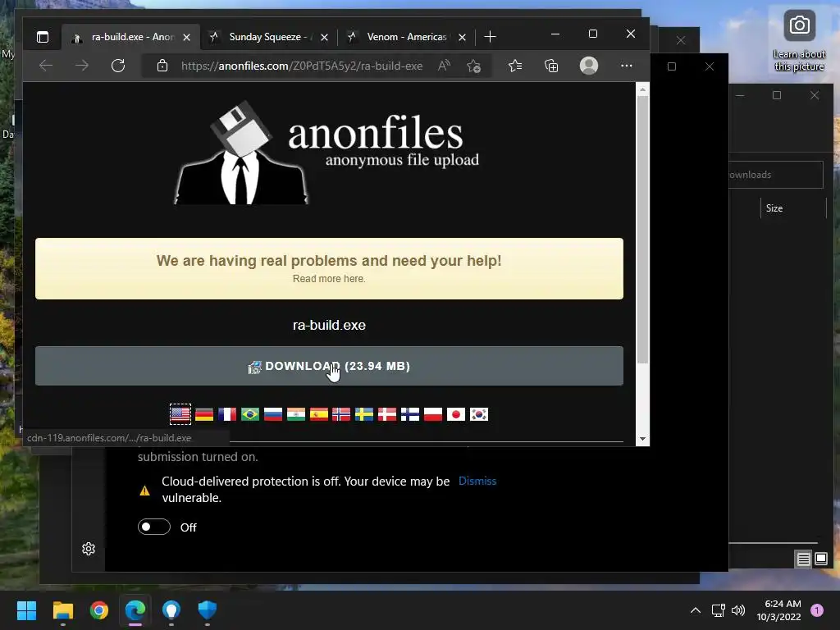The image size is (840, 630).
Task: Refresh the anonfiles page
Action: pos(118,66)
